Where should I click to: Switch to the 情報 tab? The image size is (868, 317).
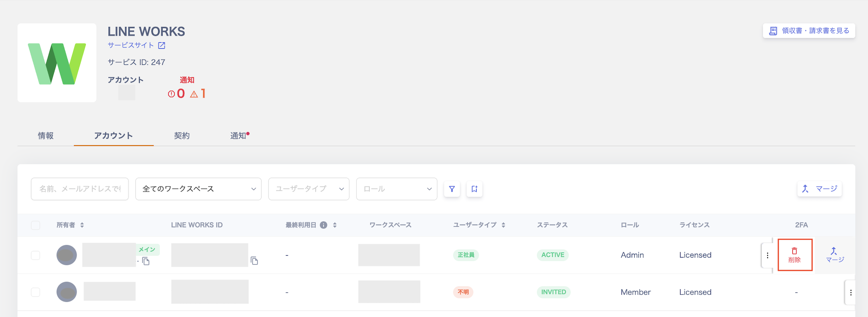pos(46,136)
